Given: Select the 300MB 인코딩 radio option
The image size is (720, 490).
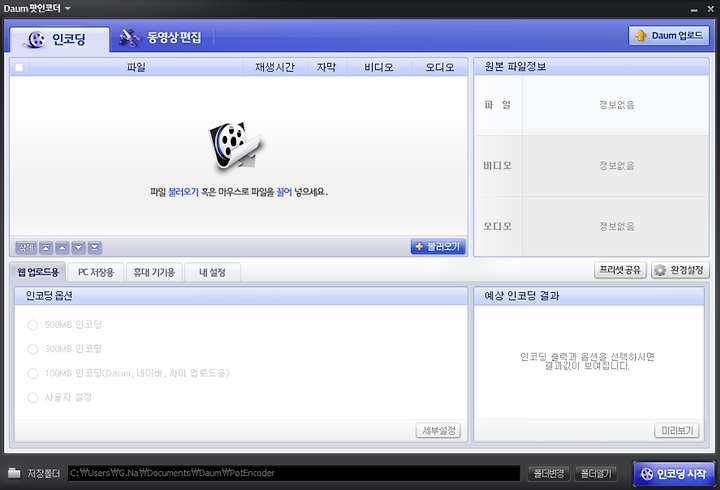Looking at the screenshot, I should click(x=33, y=349).
